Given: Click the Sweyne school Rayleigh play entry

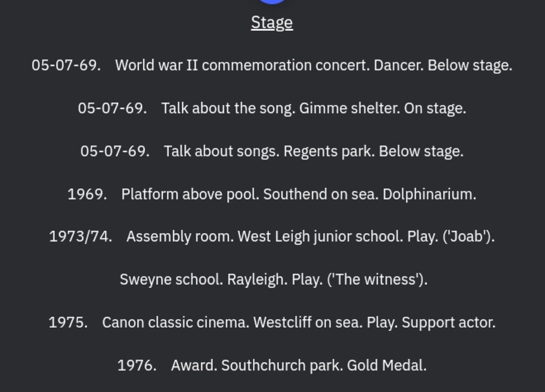Looking at the screenshot, I should click(x=274, y=279).
